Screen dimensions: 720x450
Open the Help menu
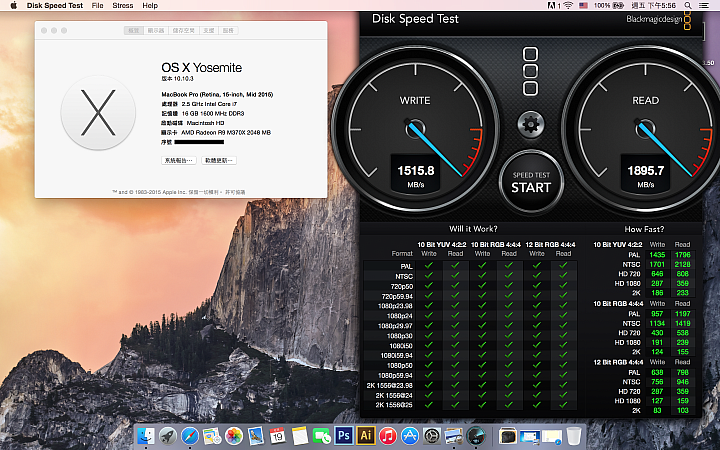tap(150, 6)
